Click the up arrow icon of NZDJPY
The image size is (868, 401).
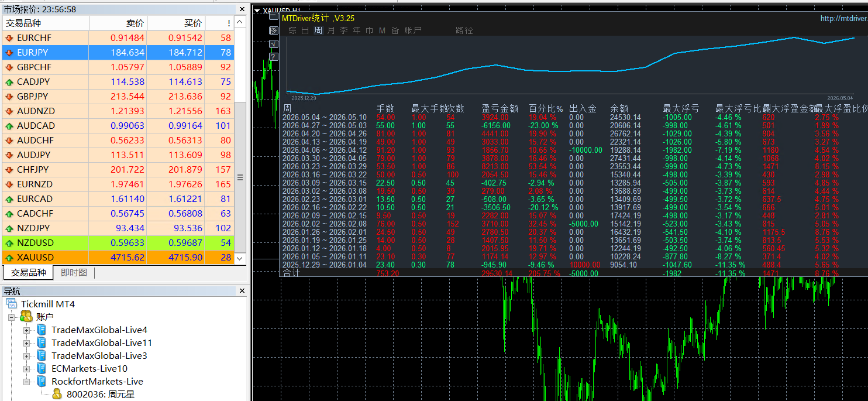[x=9, y=228]
